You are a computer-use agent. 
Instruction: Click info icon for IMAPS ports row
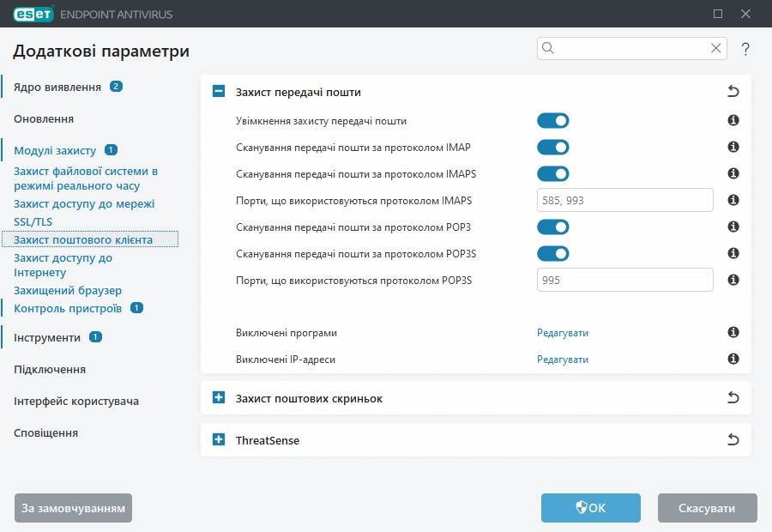(733, 200)
